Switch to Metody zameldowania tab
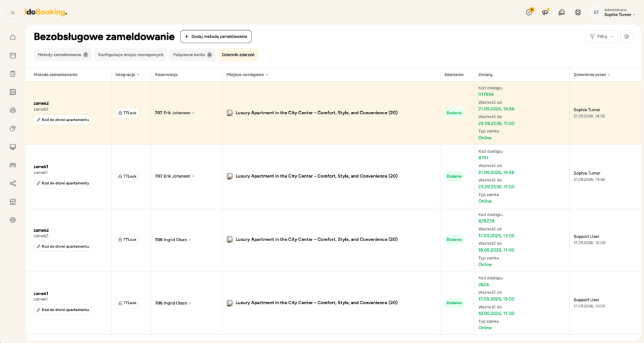 tap(62, 55)
